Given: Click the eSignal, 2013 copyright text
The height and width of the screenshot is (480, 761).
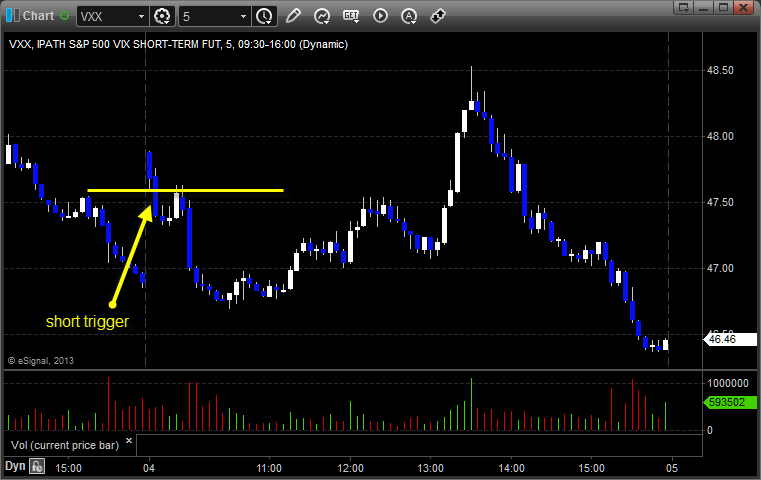Looking at the screenshot, I should point(41,361).
